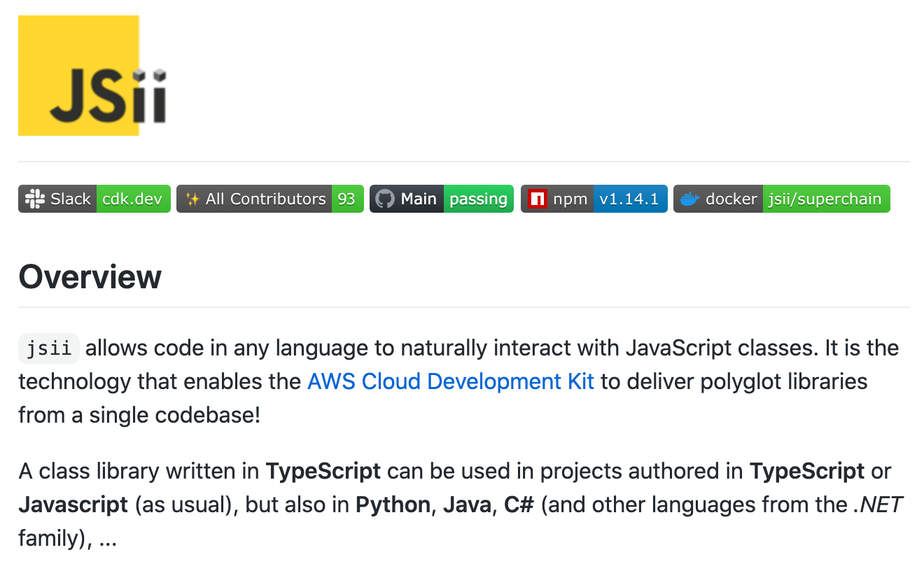The image size is (924, 571).
Task: Click the JSii logo image
Action: (x=92, y=76)
